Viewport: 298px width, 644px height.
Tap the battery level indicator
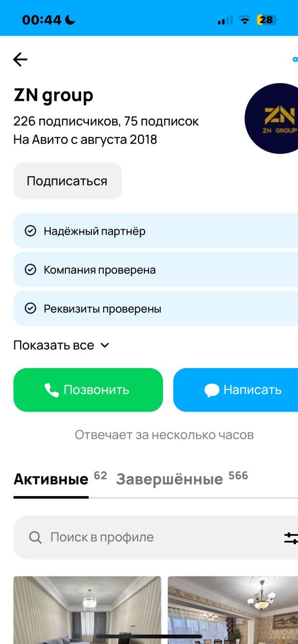266,20
